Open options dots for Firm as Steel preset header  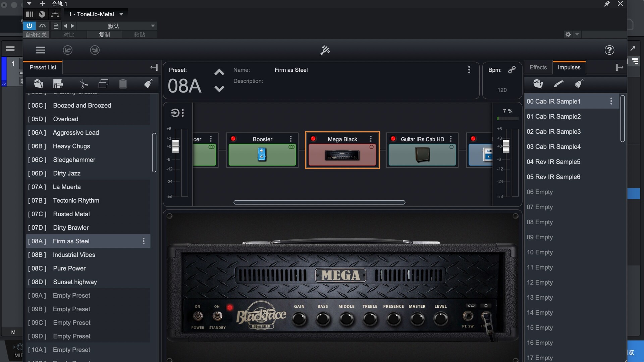click(469, 70)
